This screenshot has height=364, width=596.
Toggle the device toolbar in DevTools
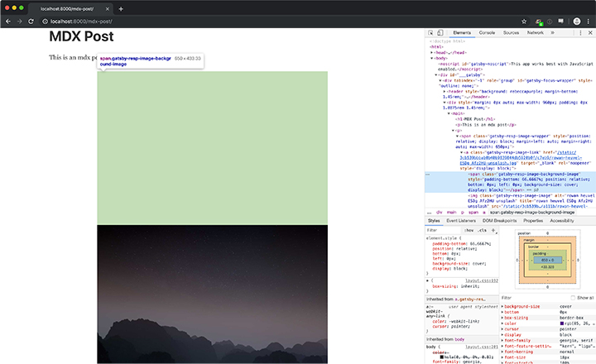pyautogui.click(x=440, y=33)
